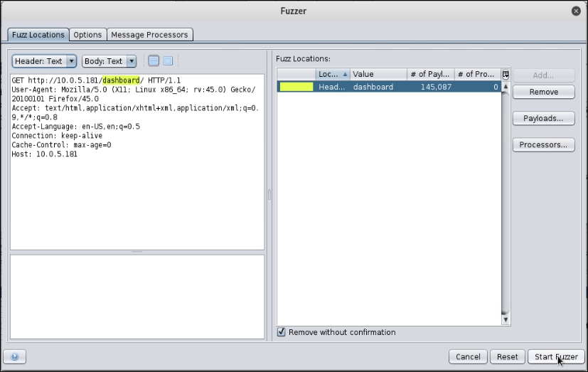This screenshot has width=588, height=372.
Task: Switch to the Options tab
Action: (x=87, y=35)
